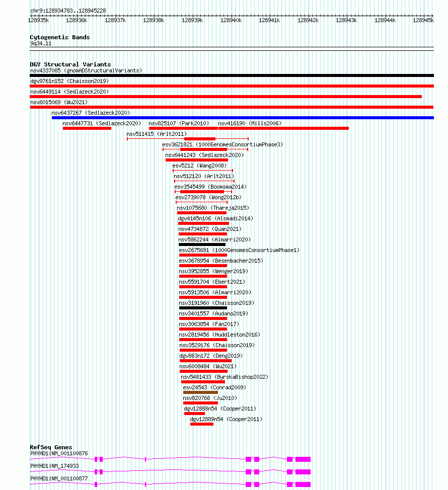
Task: Click dgv12888n54 (Cooper2011) label
Action: [220, 409]
